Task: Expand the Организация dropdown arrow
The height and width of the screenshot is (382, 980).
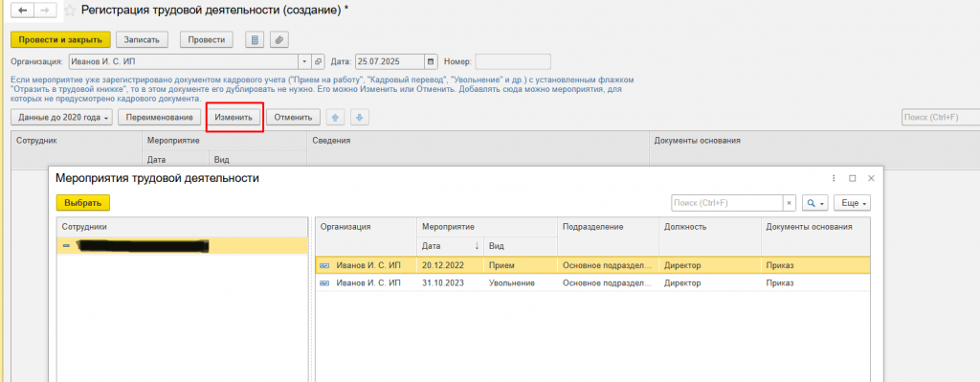Action: [x=305, y=62]
